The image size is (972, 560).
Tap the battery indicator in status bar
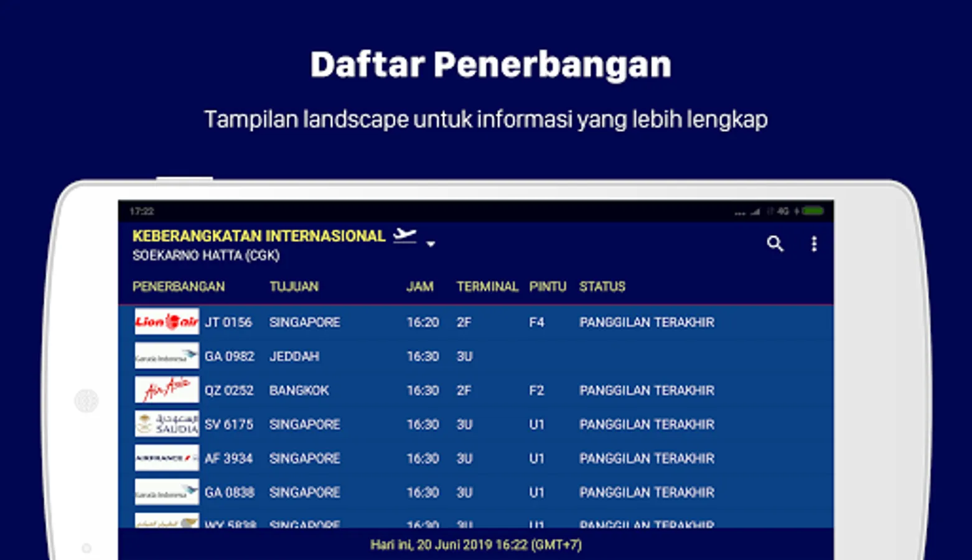coord(813,212)
